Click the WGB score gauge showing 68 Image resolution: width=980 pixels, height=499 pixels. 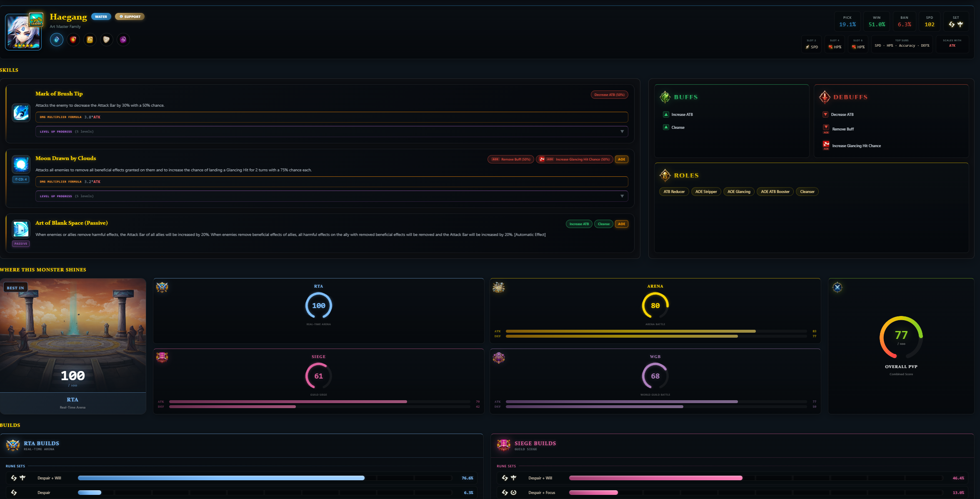(x=655, y=376)
